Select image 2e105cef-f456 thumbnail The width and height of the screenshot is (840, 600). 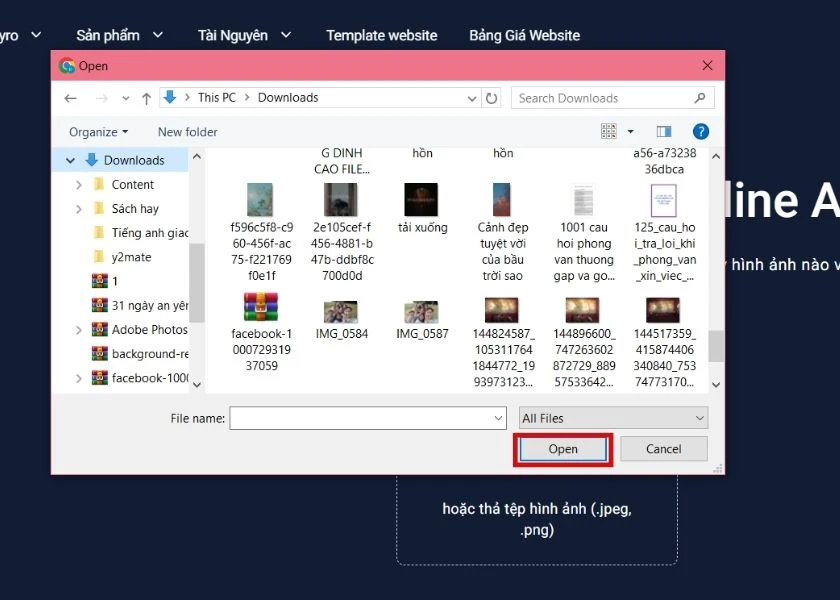341,200
